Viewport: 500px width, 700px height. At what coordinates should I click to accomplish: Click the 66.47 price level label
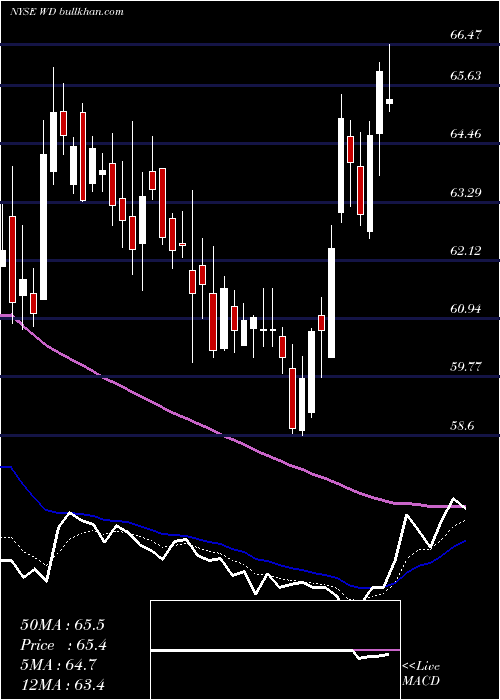click(x=466, y=34)
